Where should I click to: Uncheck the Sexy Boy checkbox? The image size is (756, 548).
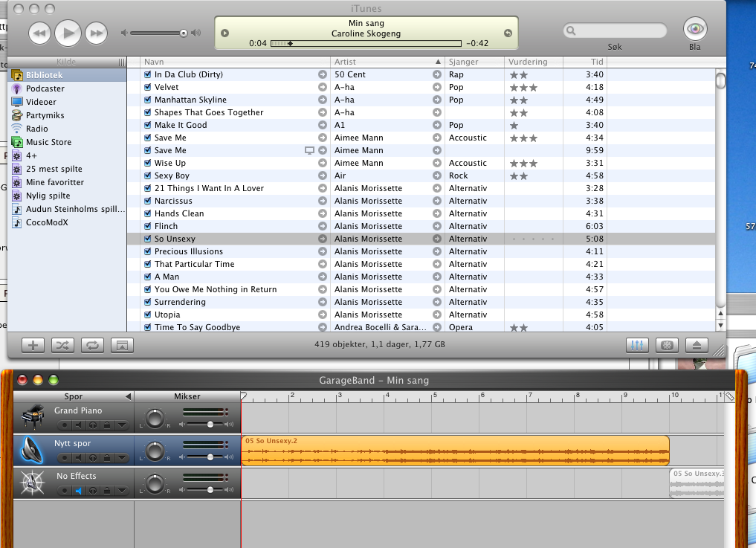[147, 175]
